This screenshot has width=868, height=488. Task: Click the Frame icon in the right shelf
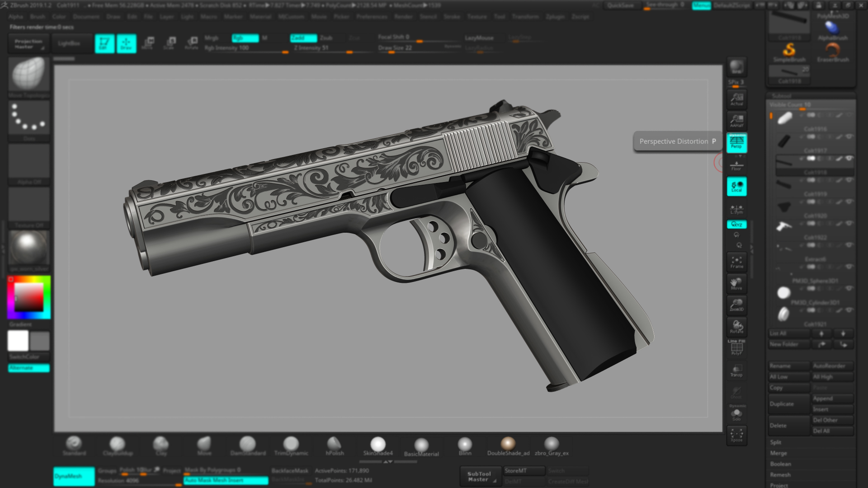click(736, 262)
